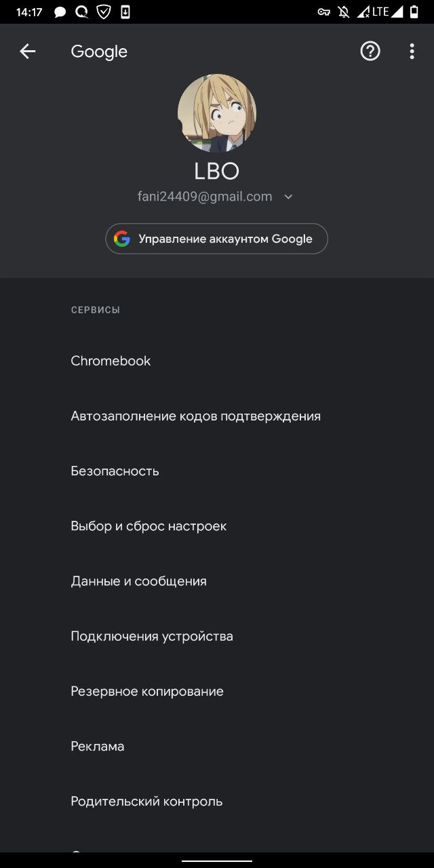Screen dimensions: 434x868
Task: Tap the back arrow icon
Action: click(27, 52)
